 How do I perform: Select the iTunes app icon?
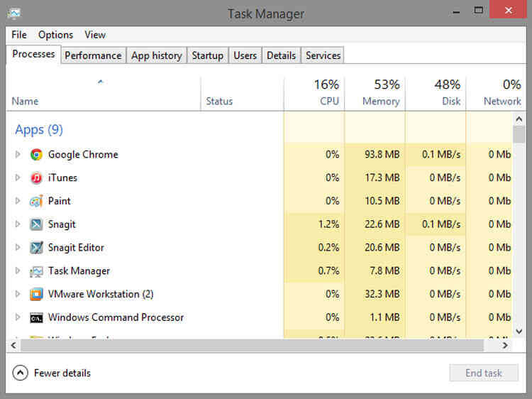(37, 177)
